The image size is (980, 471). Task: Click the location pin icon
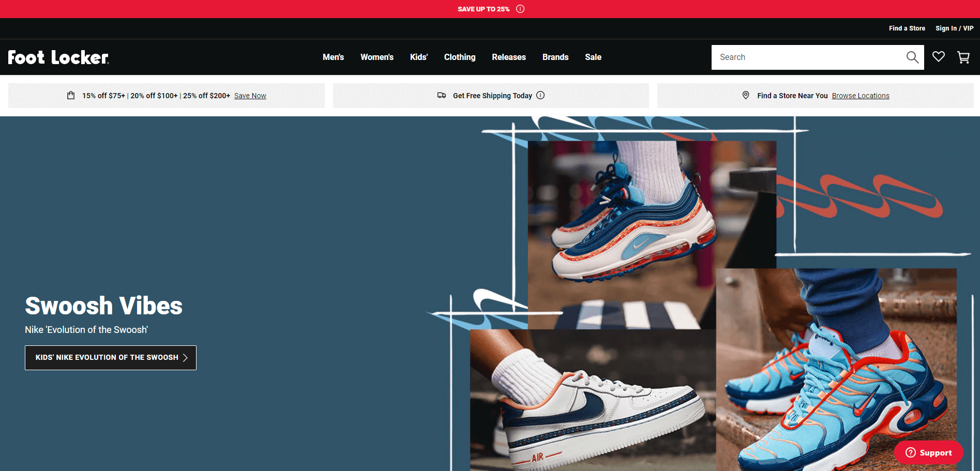746,95
